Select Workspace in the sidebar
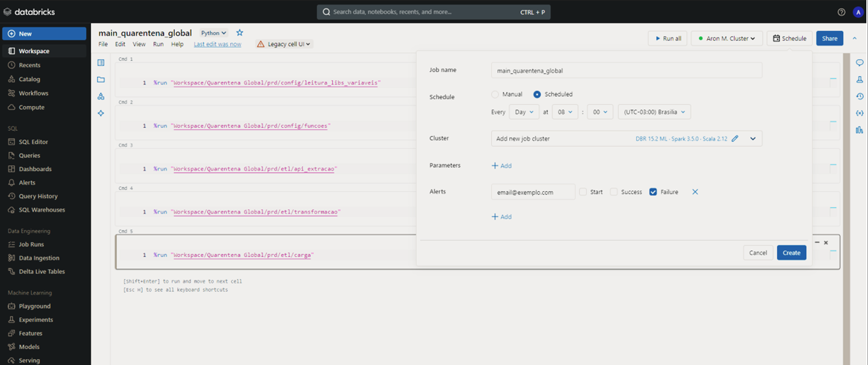 [x=44, y=51]
